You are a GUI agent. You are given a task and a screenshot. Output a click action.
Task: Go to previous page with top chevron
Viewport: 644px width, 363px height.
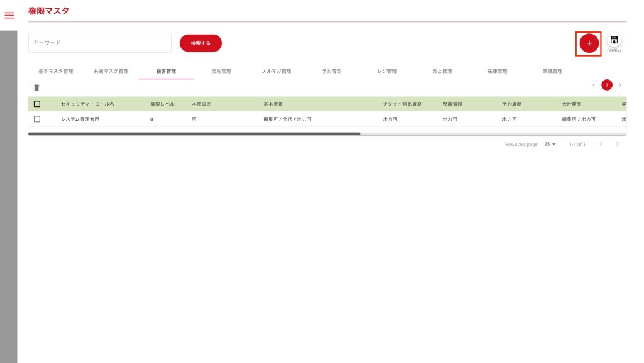593,85
